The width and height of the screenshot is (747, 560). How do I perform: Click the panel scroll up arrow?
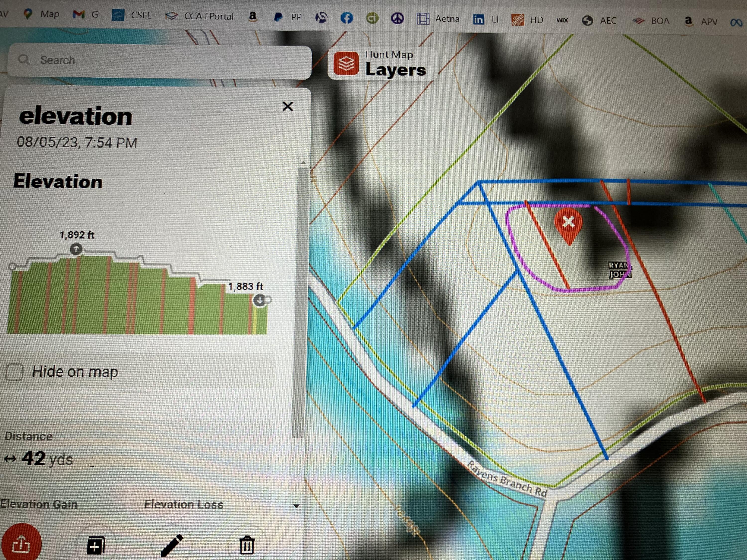pyautogui.click(x=303, y=163)
